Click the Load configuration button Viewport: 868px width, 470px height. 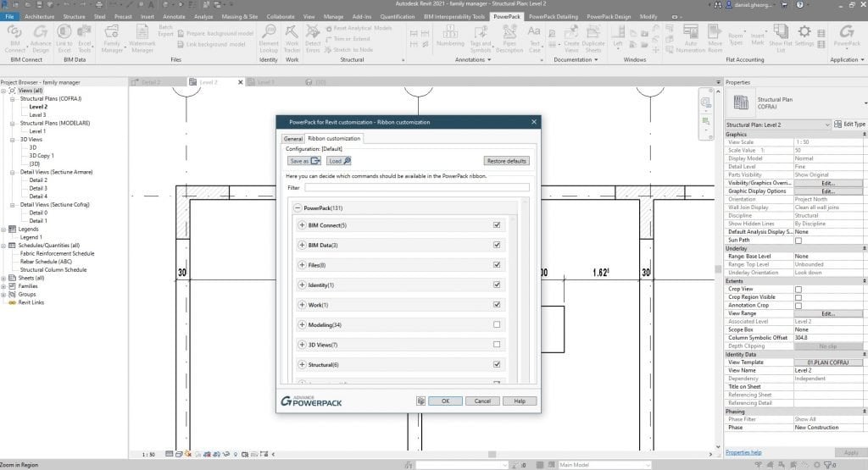pos(339,161)
